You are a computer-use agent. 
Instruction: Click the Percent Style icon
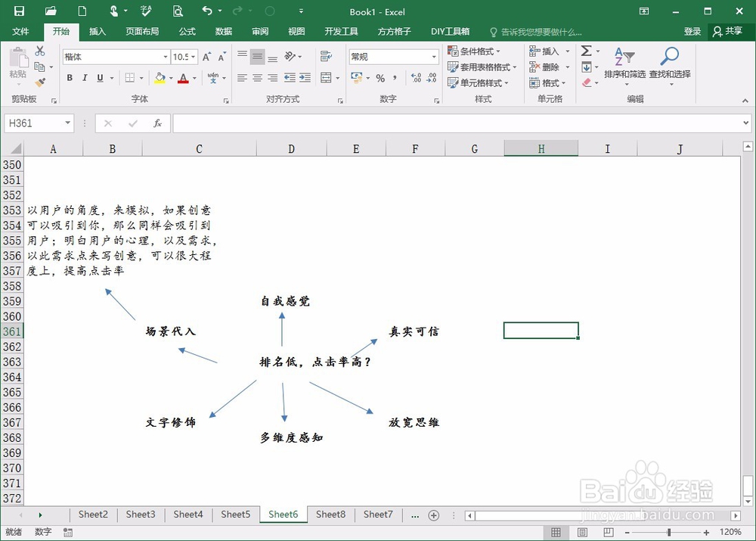(380, 78)
